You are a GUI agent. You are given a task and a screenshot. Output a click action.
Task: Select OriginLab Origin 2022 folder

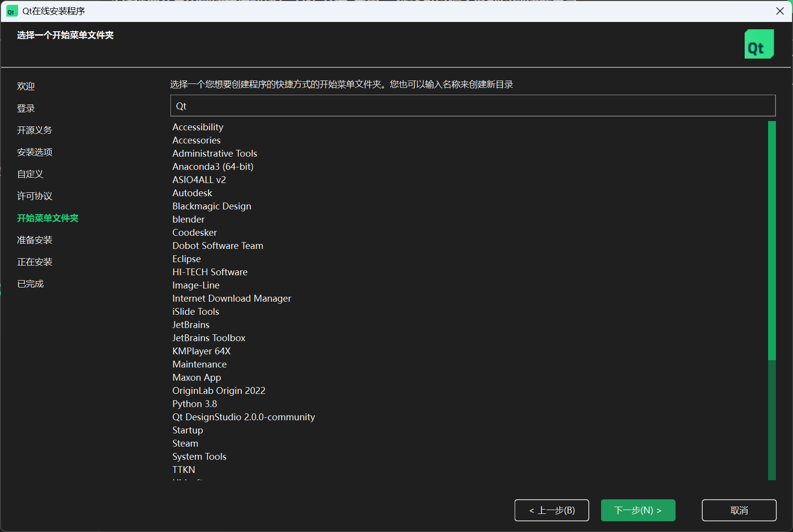pyautogui.click(x=219, y=390)
